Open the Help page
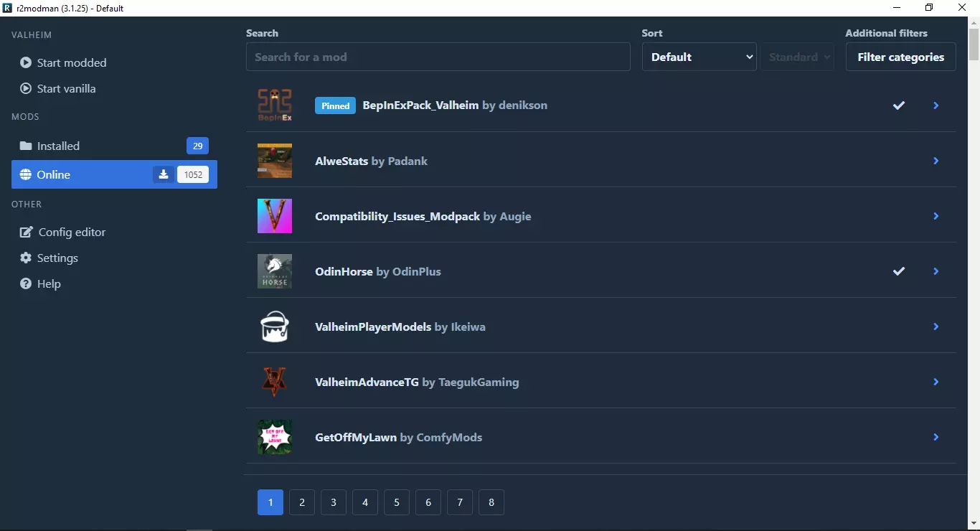980x531 pixels. point(114,283)
